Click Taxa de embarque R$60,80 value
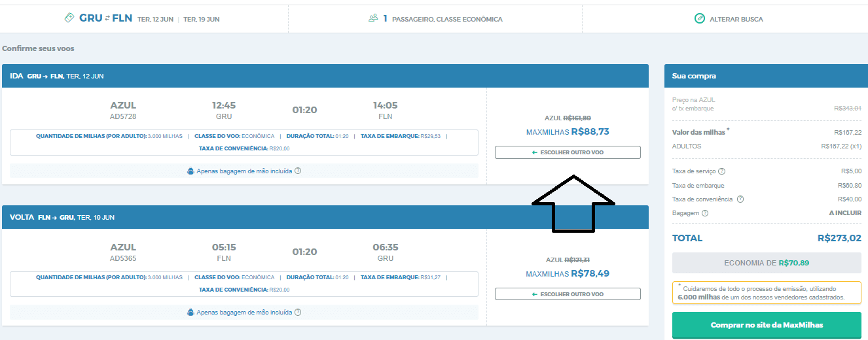This screenshot has width=868, height=340. 850,186
